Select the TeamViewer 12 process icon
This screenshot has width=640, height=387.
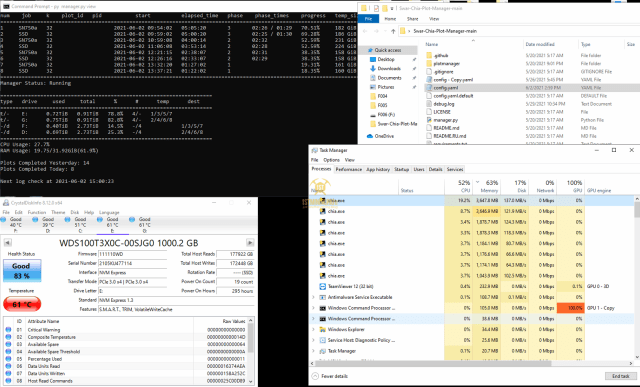pos(322,287)
